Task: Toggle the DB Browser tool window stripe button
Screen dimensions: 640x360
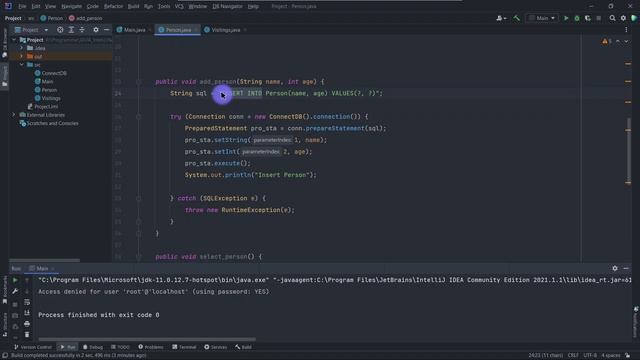Action: [x=4, y=43]
